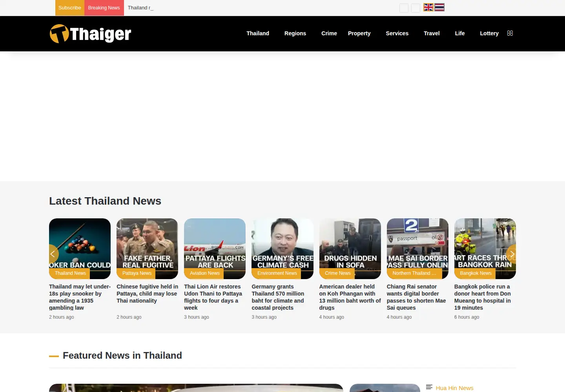Click the Hua Hin News link
565x392 pixels.
coord(454,388)
